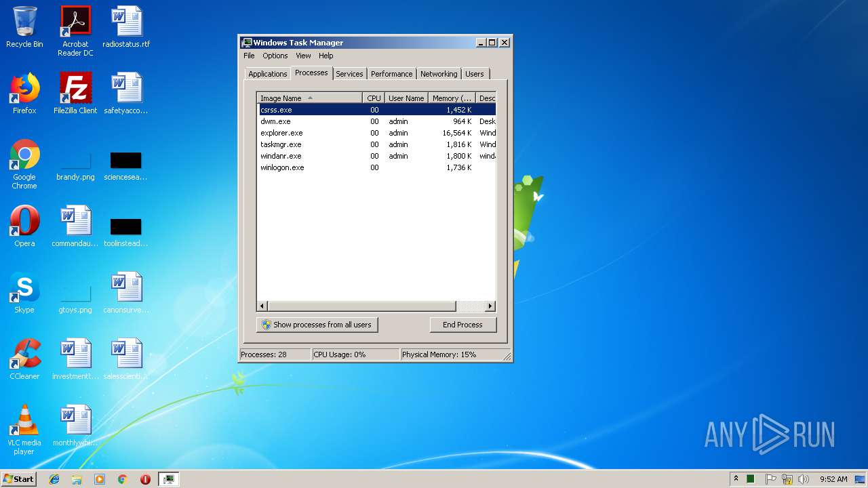This screenshot has height=488, width=868.
Task: Open Windows Explorer folder on taskbar
Action: point(77,479)
